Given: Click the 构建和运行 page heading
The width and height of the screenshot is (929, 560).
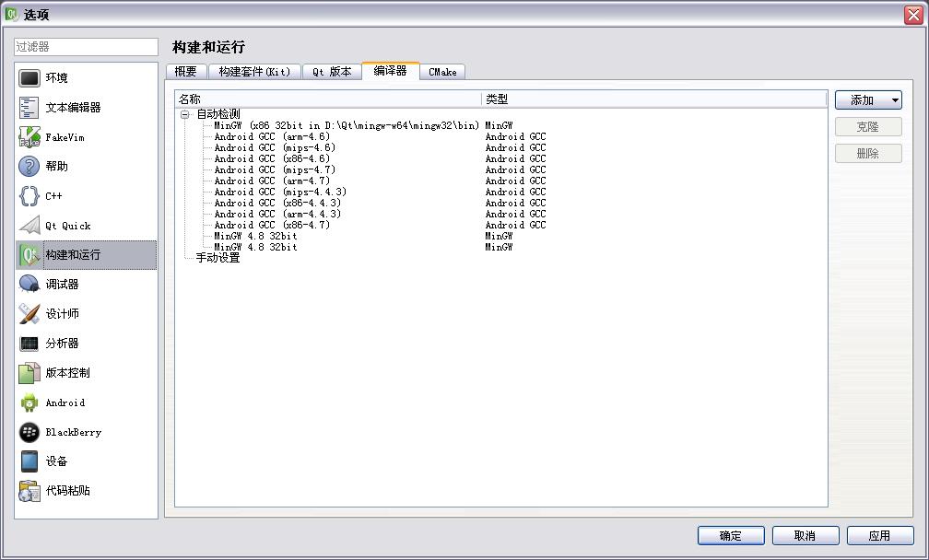Looking at the screenshot, I should point(208,47).
